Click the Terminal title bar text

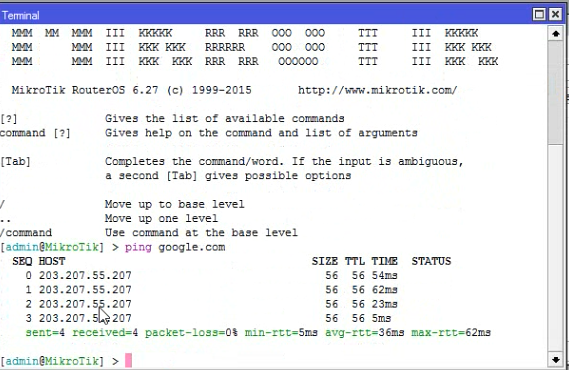click(20, 16)
